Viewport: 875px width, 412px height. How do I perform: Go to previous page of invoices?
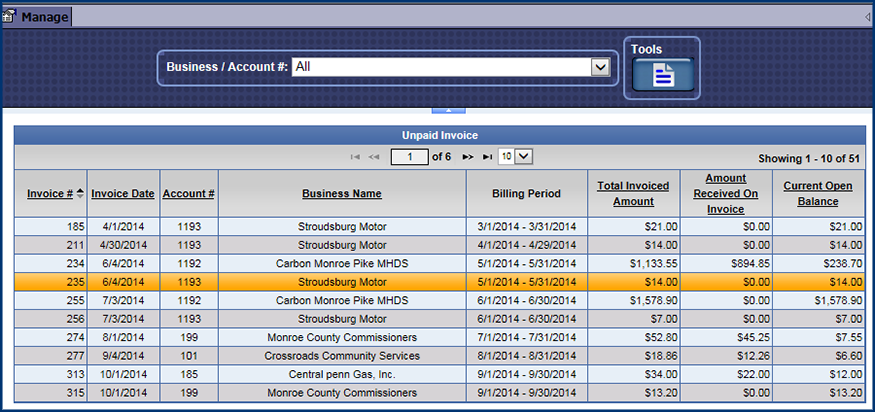coord(374,157)
